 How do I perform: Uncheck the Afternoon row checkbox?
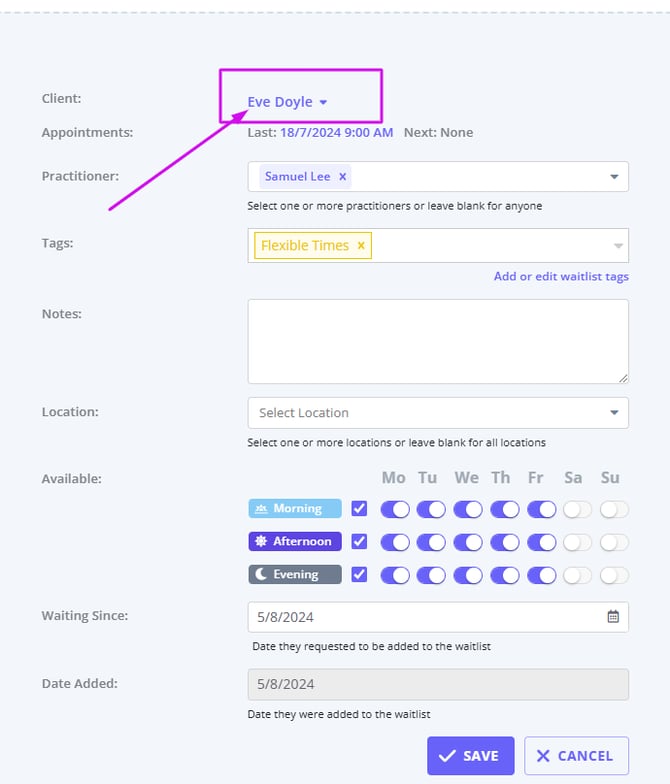point(360,542)
